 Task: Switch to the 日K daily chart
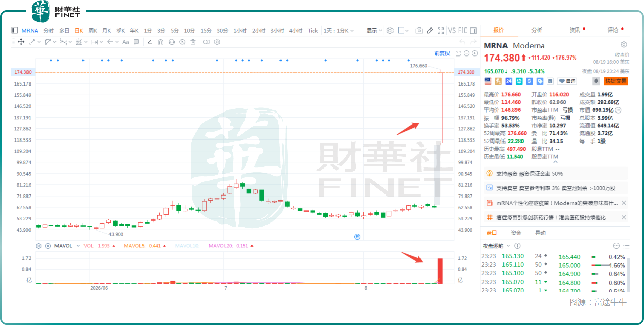[79, 30]
